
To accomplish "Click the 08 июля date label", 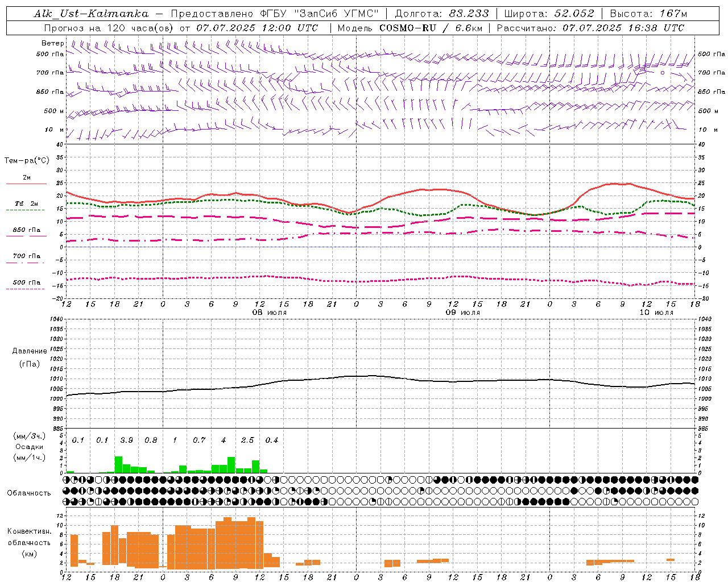I will point(270,313).
